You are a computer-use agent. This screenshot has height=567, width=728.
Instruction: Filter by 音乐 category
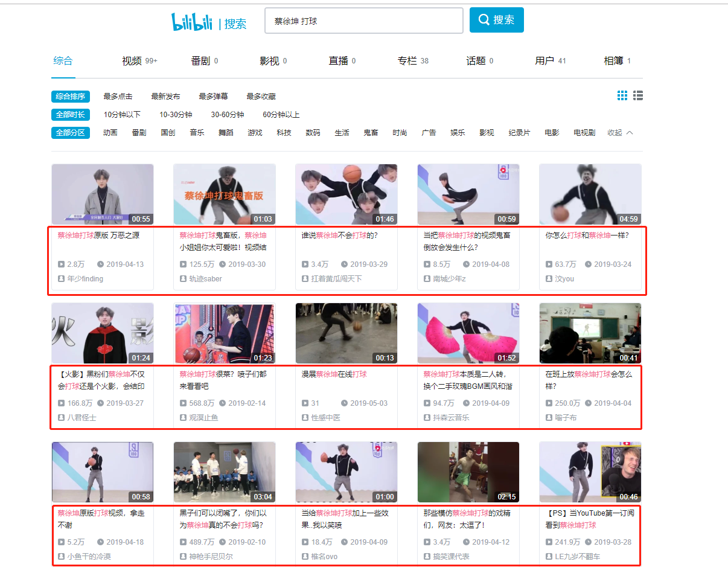point(197,133)
